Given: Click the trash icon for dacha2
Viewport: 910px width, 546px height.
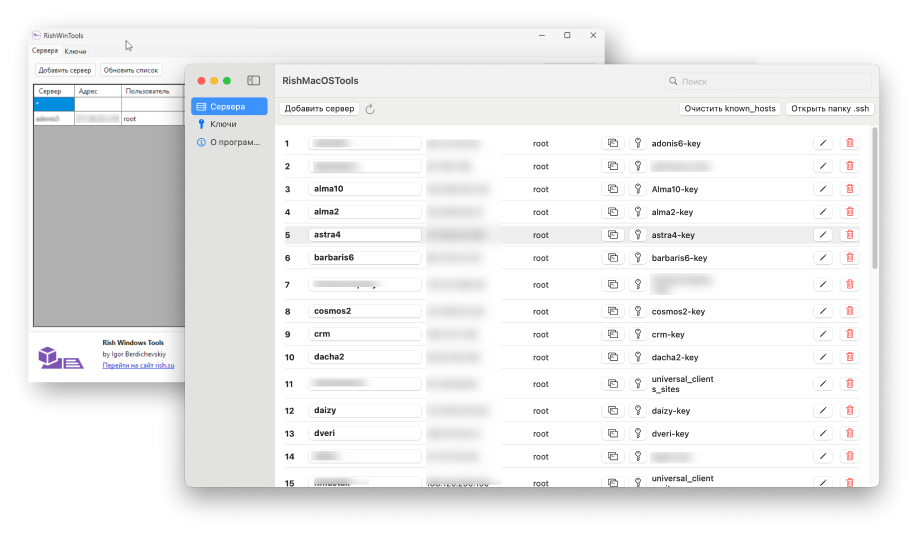Looking at the screenshot, I should click(850, 357).
